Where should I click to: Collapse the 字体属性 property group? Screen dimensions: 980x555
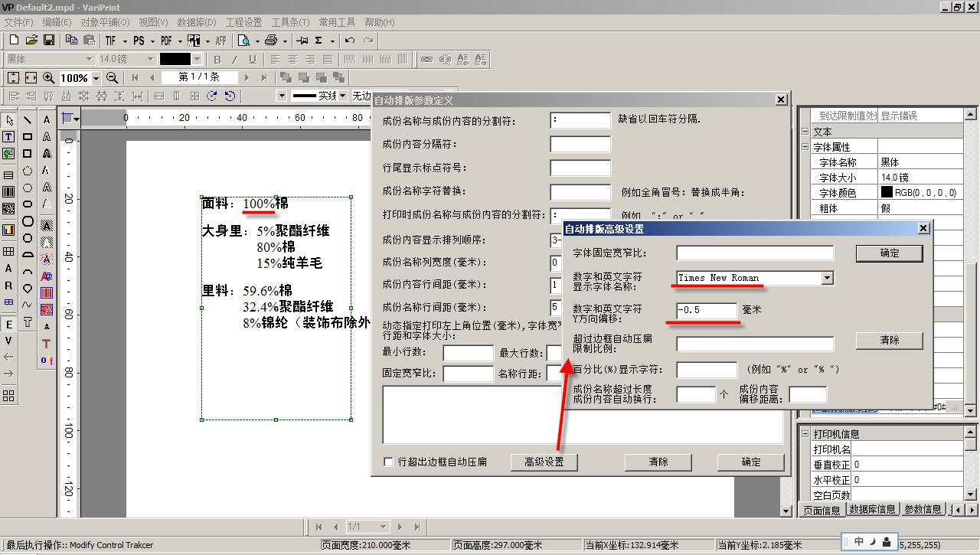tap(805, 147)
